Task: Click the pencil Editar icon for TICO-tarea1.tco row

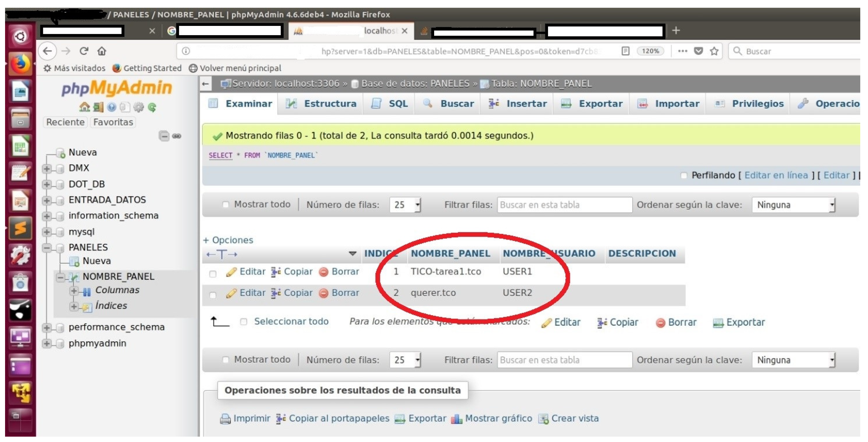Action: click(x=231, y=272)
